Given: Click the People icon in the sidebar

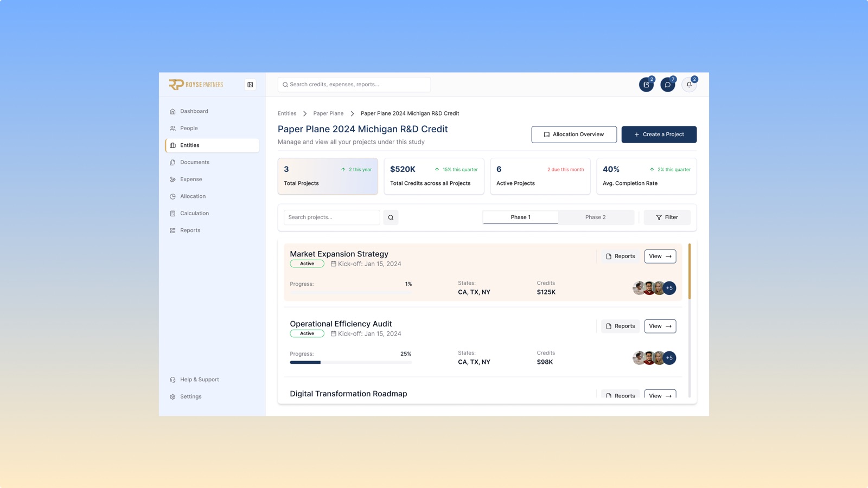Looking at the screenshot, I should 173,129.
